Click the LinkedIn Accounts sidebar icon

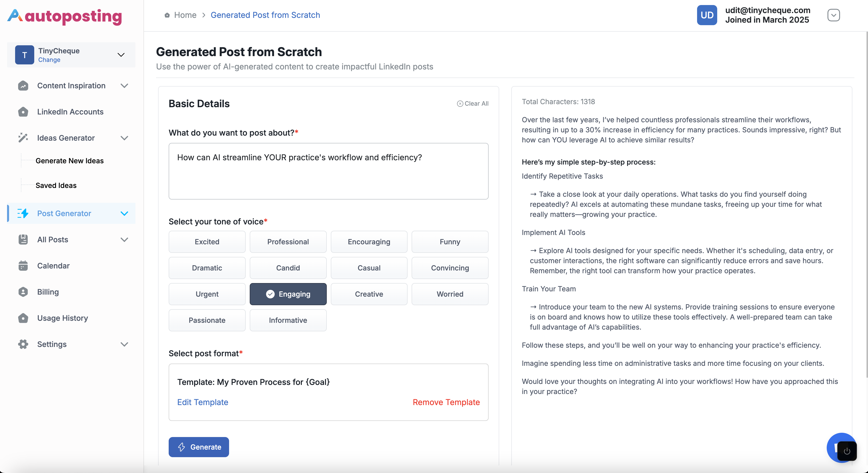[23, 112]
